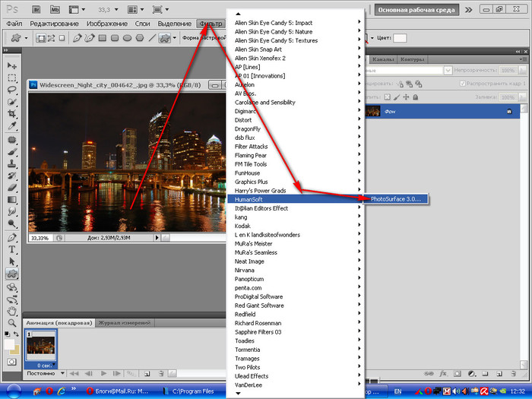The image size is (532, 399).
Task: Open the screen mode dropdown
Action: 161,9
